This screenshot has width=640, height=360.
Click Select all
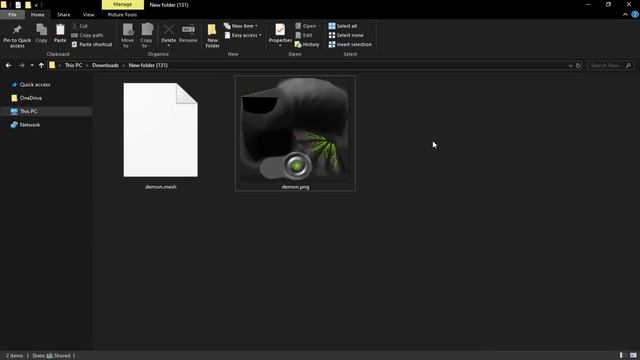click(x=342, y=26)
